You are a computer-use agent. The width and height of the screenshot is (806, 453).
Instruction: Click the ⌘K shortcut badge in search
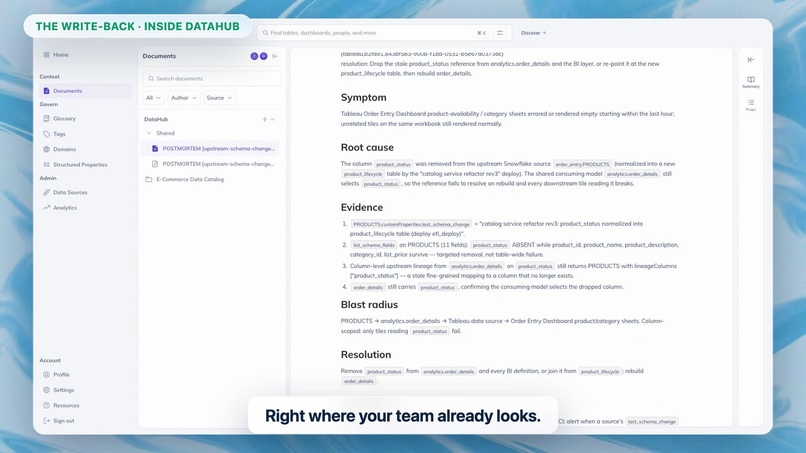[481, 33]
